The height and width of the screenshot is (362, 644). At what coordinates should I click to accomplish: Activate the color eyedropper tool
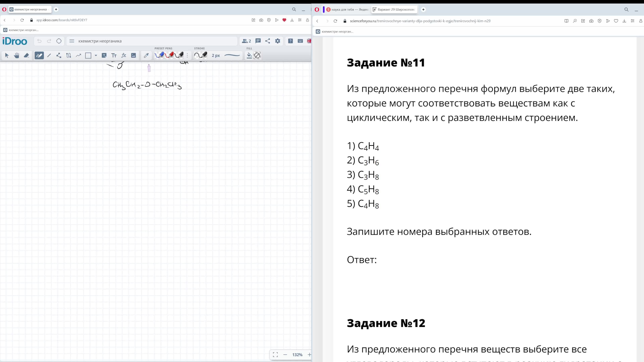click(146, 55)
